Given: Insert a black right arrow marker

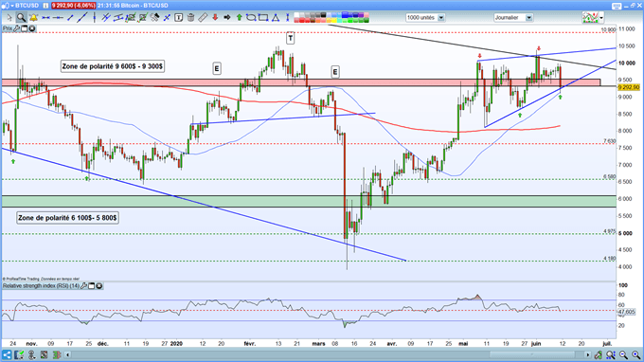Looking at the screenshot, I should point(226,18).
